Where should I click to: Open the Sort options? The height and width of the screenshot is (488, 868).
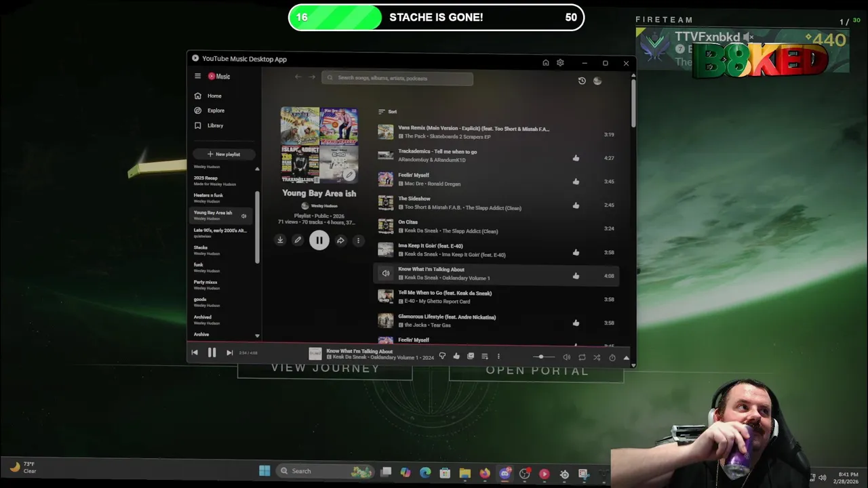point(388,111)
